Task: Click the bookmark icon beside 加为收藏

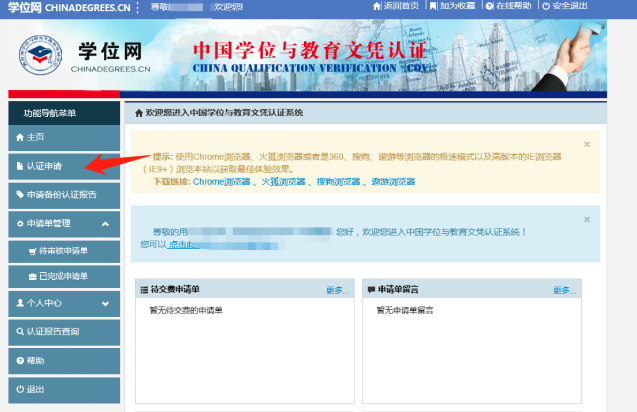Action: (x=433, y=6)
